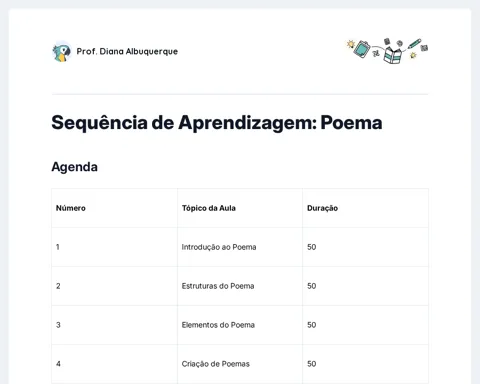Screen dimensions: 480x384
Task: Click the parrot avatar icon
Action: pyautogui.click(x=62, y=52)
